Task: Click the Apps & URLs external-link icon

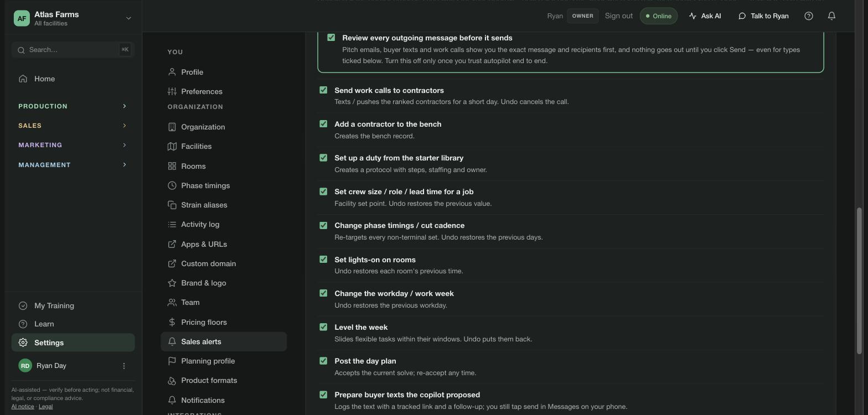Action: tap(172, 244)
